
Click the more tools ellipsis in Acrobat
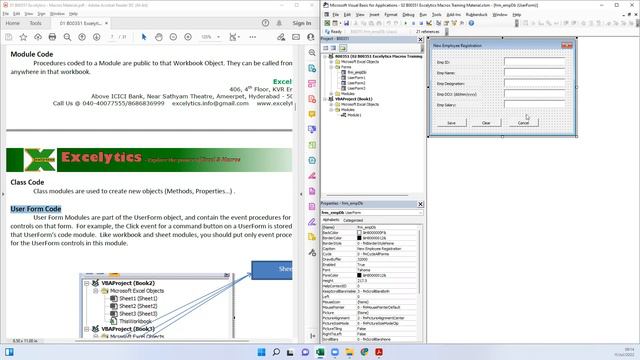tap(253, 37)
